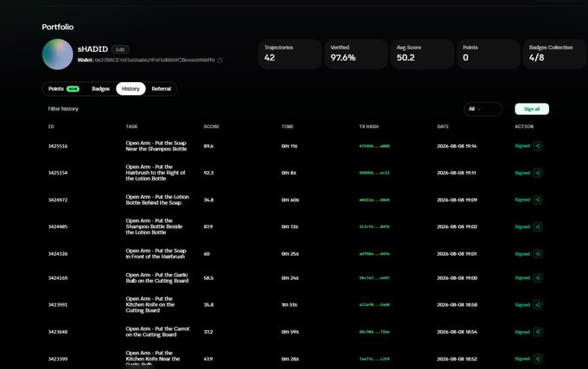Viewport: 588px width, 369px height.
Task: Open tx hash link for entry 3425154
Action: tap(374, 173)
